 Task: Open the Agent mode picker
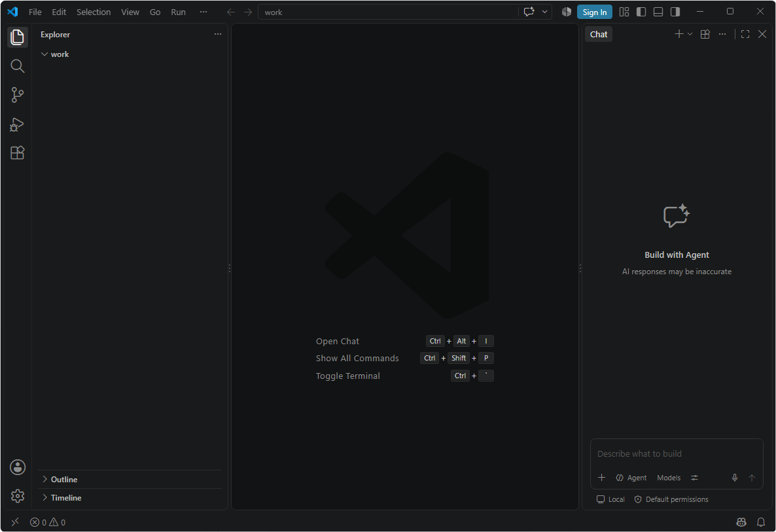pyautogui.click(x=631, y=478)
